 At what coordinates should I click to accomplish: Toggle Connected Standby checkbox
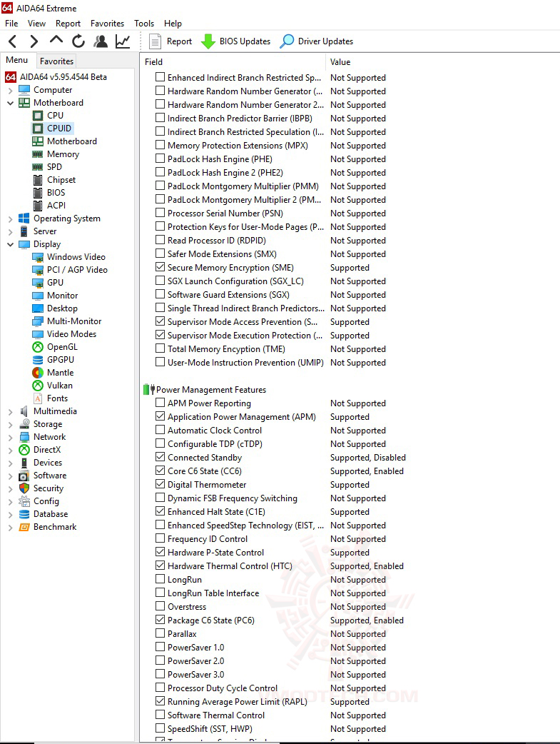click(x=161, y=458)
